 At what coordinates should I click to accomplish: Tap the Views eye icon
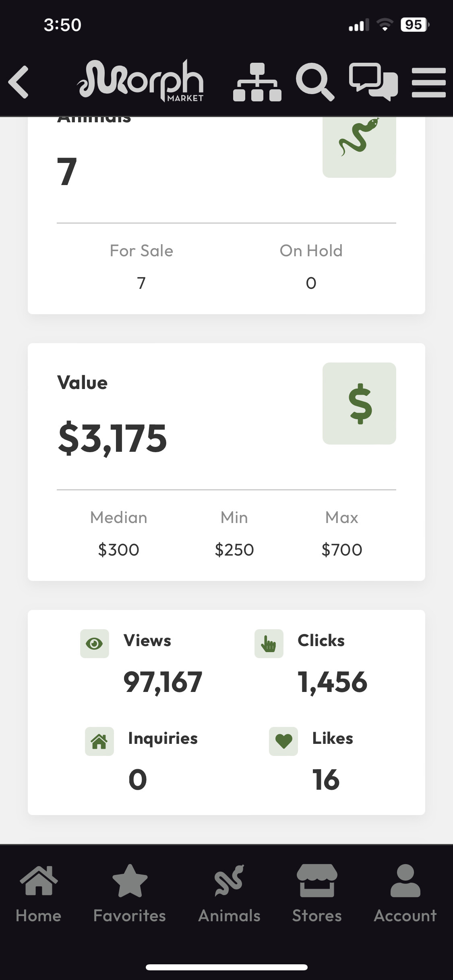click(x=95, y=644)
